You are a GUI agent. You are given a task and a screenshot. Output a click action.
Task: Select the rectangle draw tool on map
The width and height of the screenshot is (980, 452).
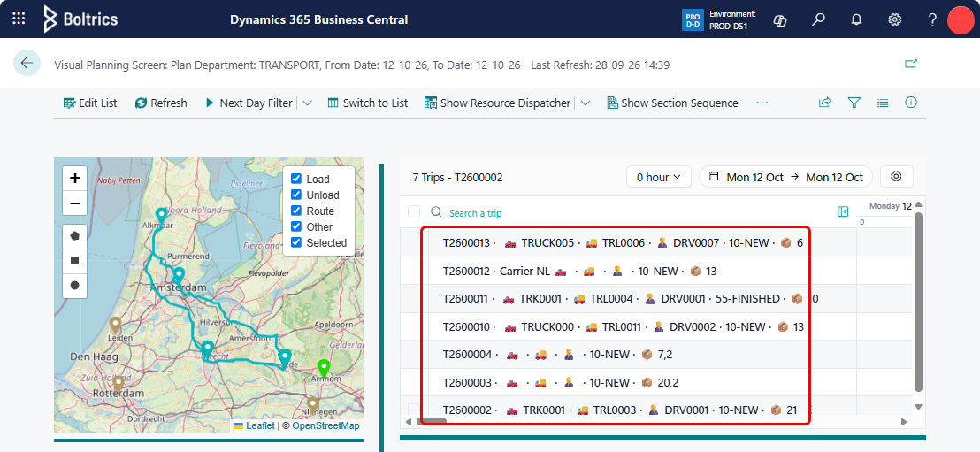tap(75, 261)
